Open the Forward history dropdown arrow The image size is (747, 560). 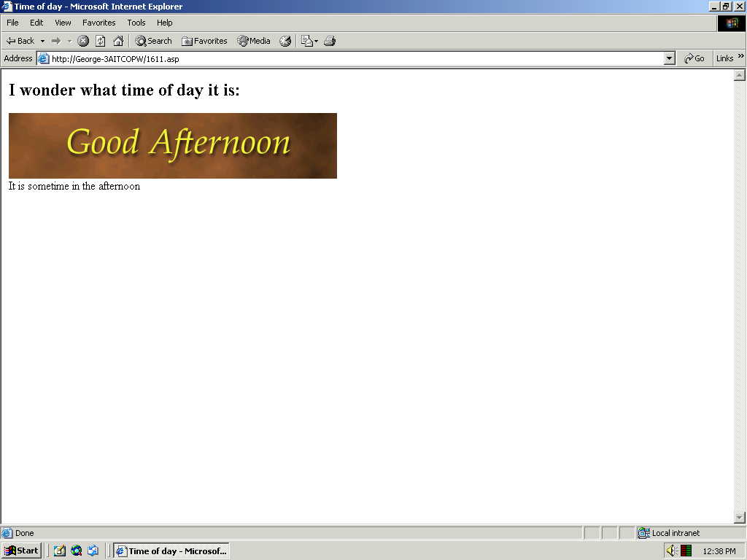pos(69,41)
